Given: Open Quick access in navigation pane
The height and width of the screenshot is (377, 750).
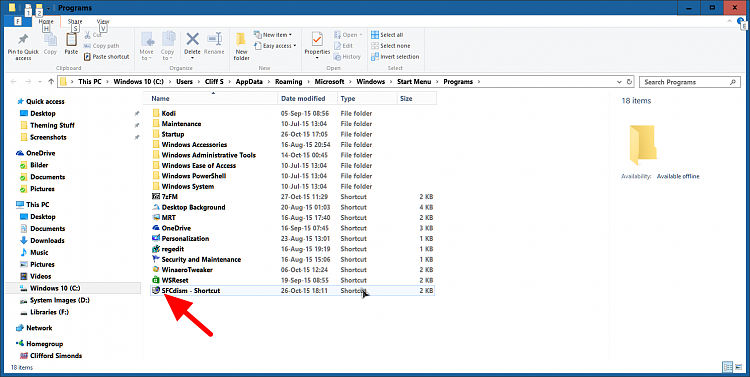Looking at the screenshot, I should (x=45, y=101).
